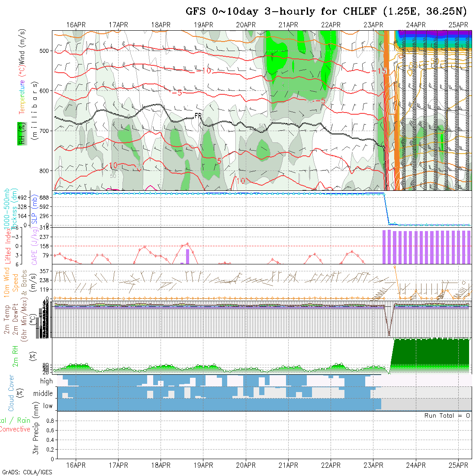This screenshot has height=476, width=476.
Task: Click the GrADS: COLA/IGES credit text
Action: [x=27, y=472]
